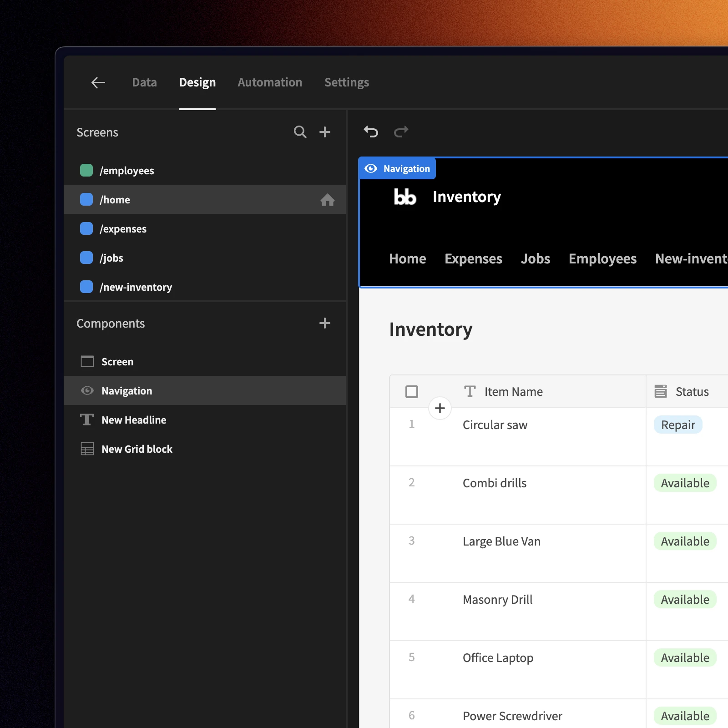Image resolution: width=728 pixels, height=728 pixels.
Task: Click the back arrow icon
Action: [x=98, y=82]
